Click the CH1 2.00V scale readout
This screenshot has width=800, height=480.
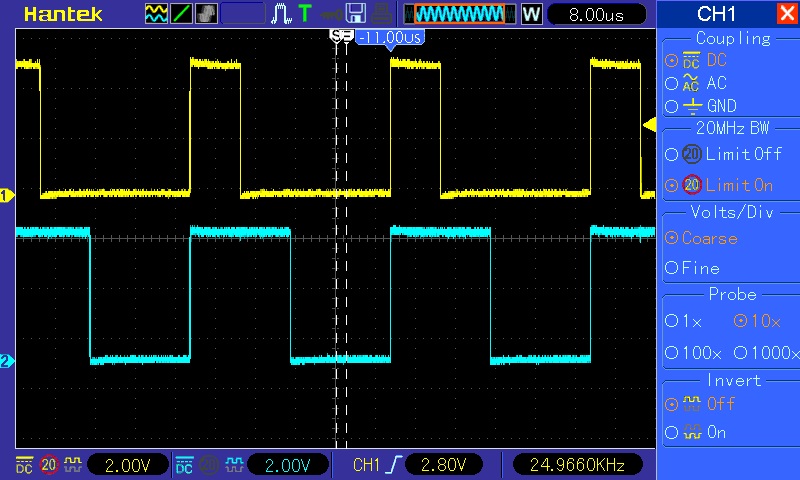click(x=128, y=465)
